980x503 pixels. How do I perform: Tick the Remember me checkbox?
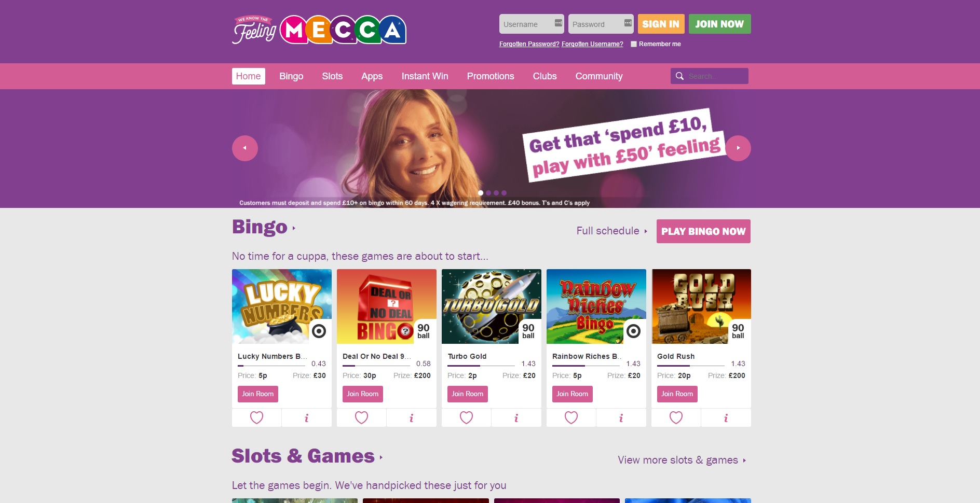coord(634,44)
